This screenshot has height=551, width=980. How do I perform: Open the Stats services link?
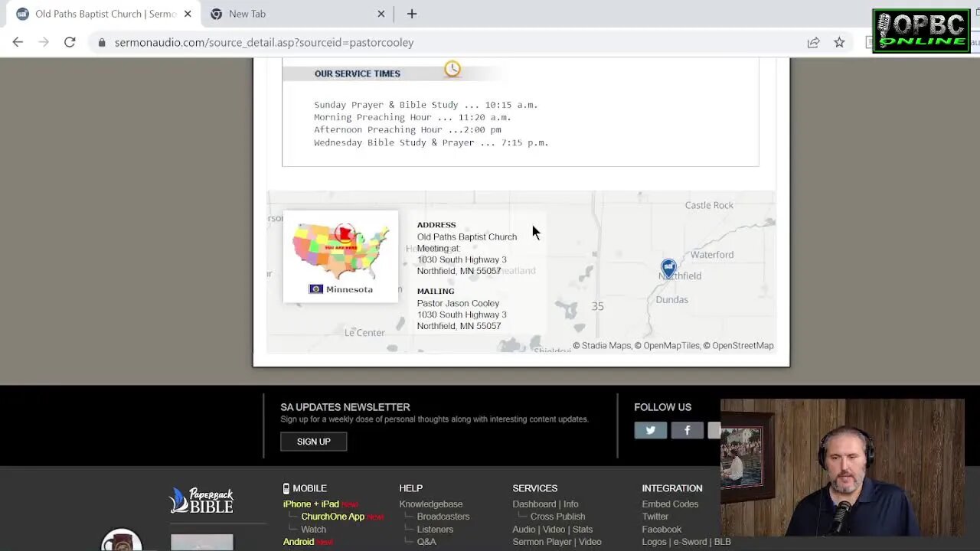pyautogui.click(x=583, y=530)
